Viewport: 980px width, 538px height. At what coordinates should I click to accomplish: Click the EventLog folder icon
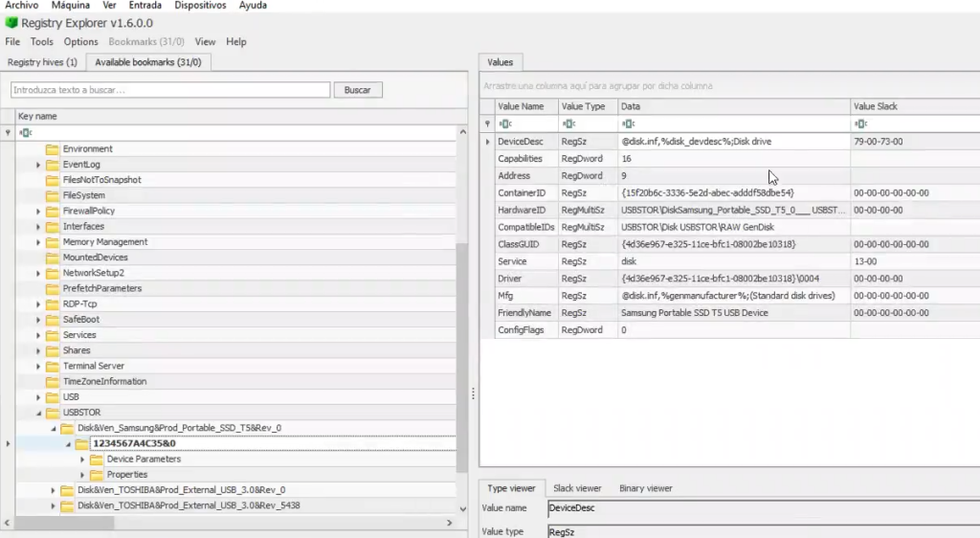53,165
